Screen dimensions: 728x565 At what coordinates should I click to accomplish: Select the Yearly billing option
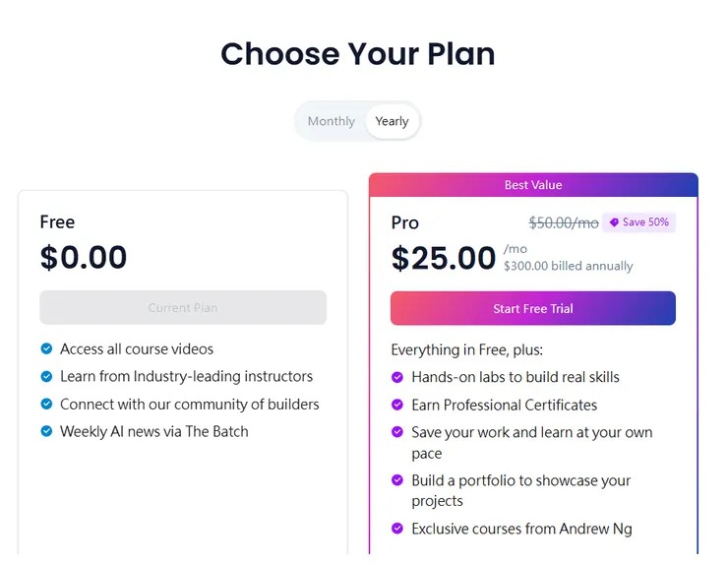[x=392, y=121]
